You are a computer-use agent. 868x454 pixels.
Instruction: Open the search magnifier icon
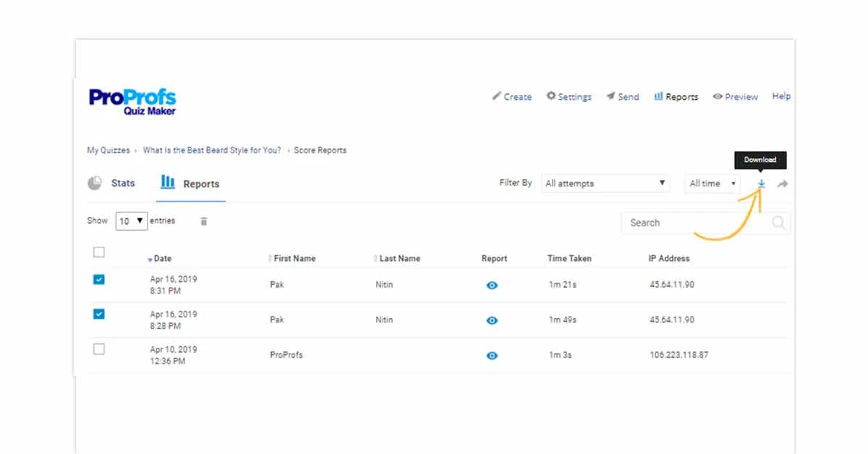click(779, 223)
